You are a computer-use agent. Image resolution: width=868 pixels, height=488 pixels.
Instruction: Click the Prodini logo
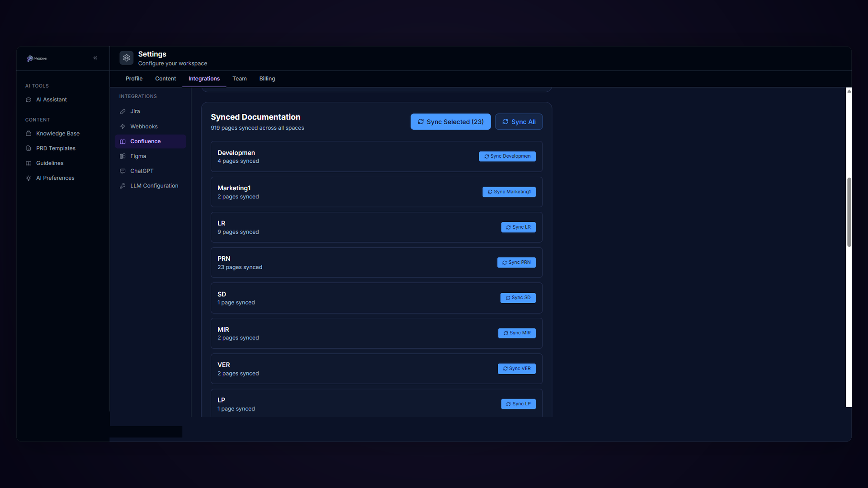[37, 58]
